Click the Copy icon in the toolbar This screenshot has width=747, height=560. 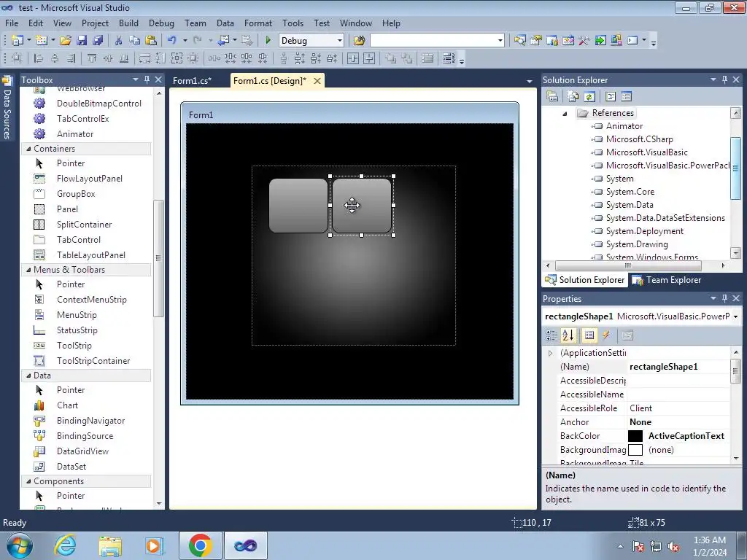tap(135, 41)
